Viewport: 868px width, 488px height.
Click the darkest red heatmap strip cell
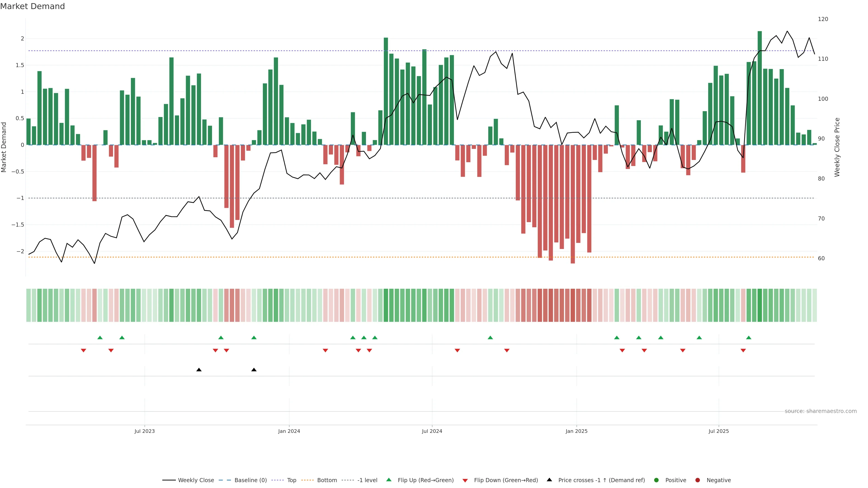573,305
